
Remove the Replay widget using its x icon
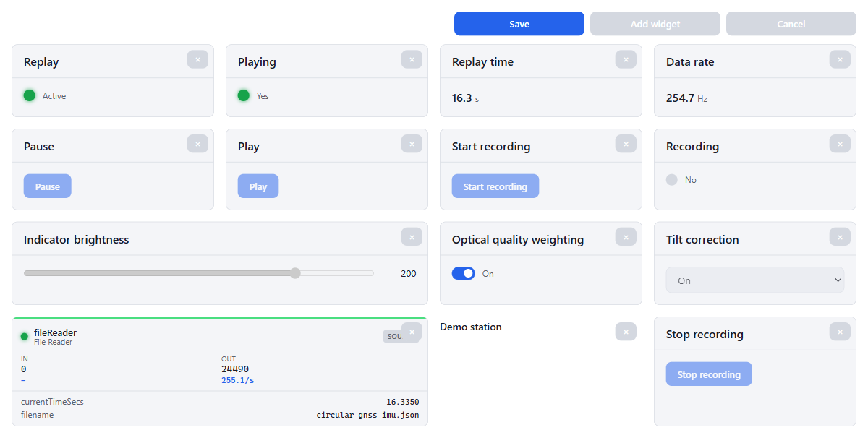tap(197, 59)
